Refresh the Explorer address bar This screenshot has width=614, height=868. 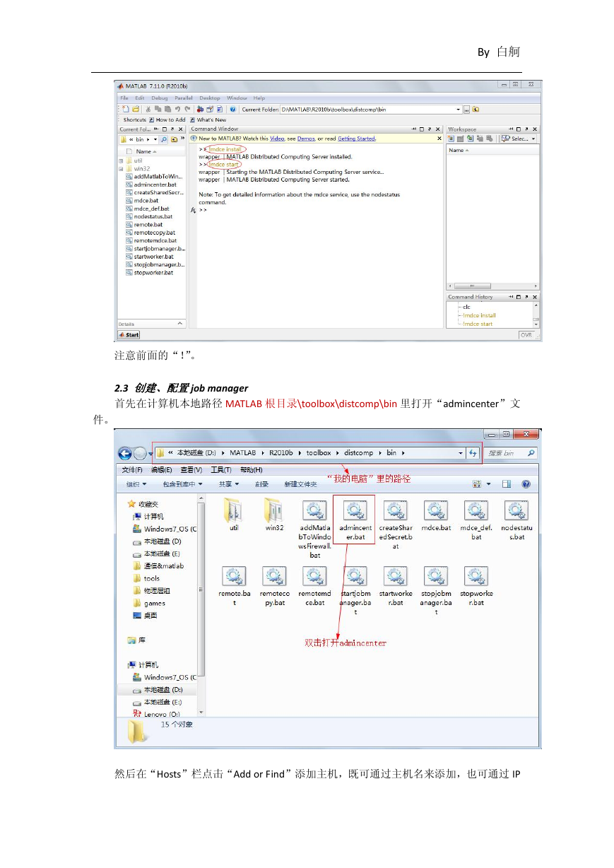pos(473,452)
